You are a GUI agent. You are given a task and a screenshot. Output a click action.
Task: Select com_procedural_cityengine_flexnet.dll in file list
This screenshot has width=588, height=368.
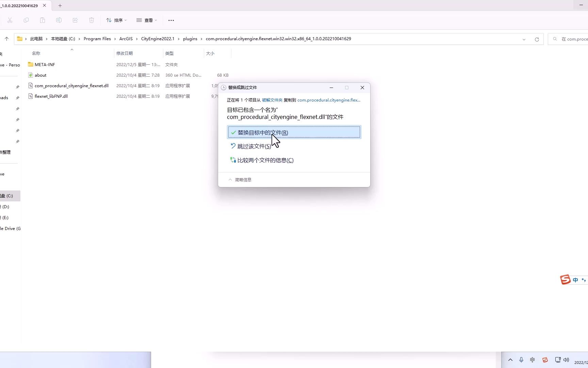(x=71, y=86)
